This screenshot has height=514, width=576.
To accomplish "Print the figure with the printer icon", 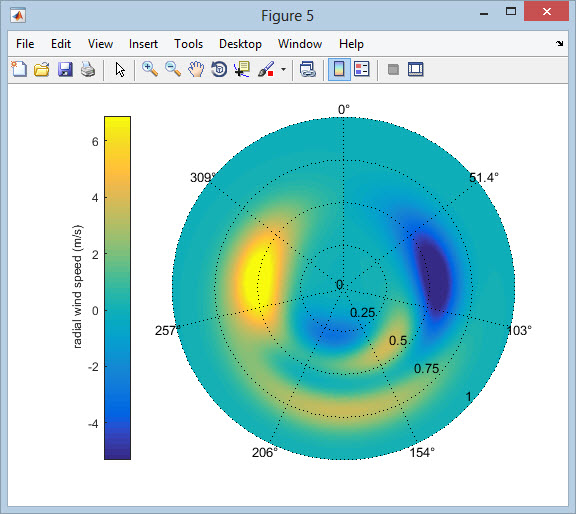I will coord(88,69).
